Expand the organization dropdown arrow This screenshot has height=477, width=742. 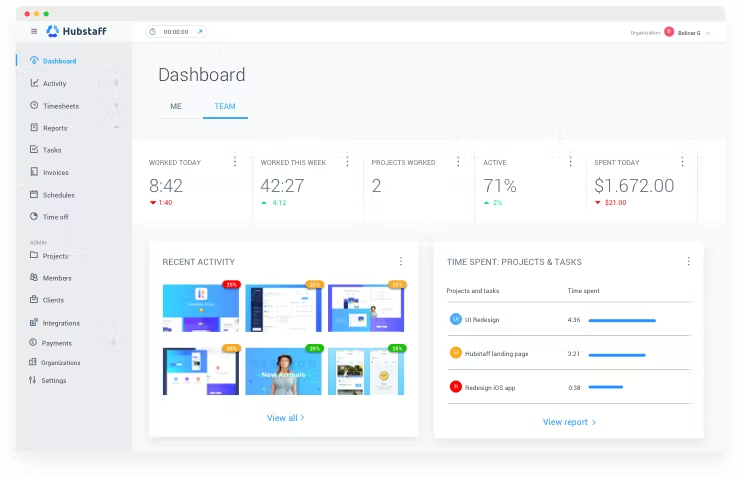tap(707, 33)
